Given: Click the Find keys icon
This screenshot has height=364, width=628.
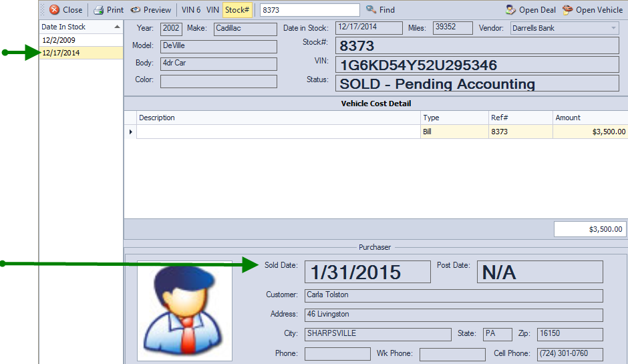Looking at the screenshot, I should point(371,9).
